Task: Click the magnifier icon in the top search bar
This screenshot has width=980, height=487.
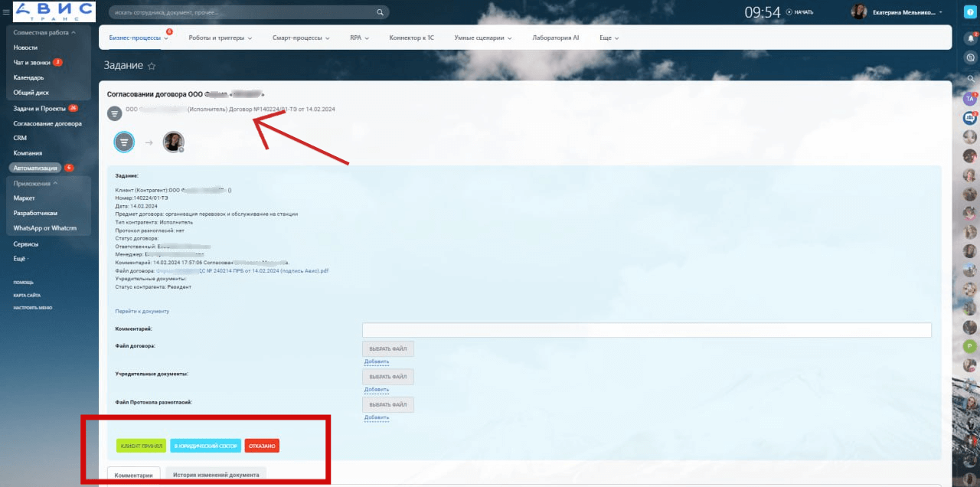Action: point(380,12)
